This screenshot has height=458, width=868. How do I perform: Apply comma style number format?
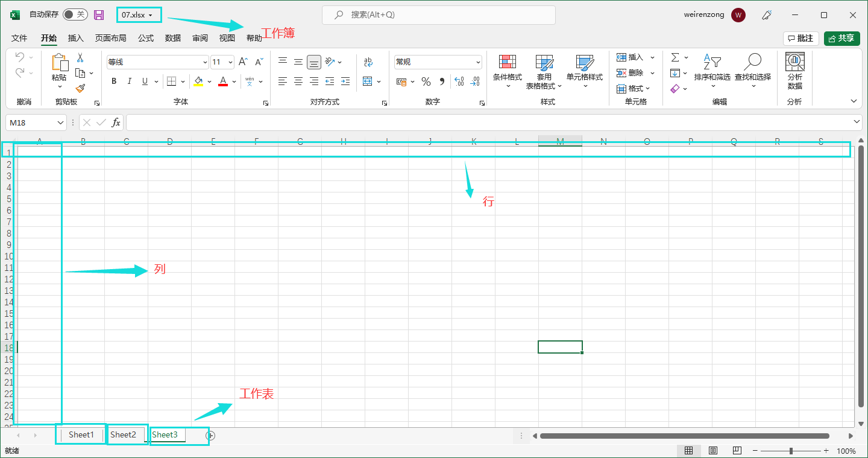coord(442,81)
